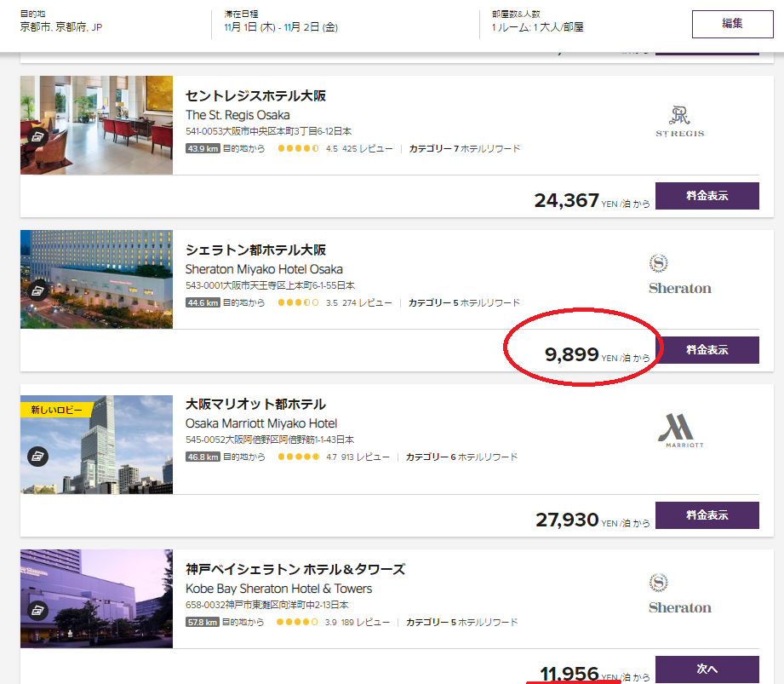Open 大阪マリオット都ホテル hotel title
784x684 pixels.
255,404
